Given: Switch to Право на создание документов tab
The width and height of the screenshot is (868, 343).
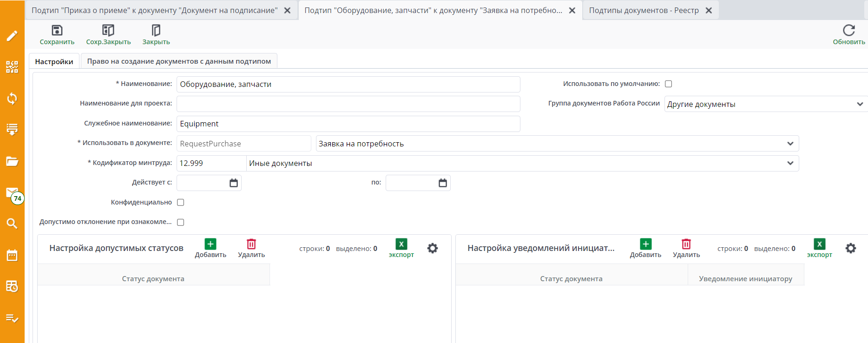Looking at the screenshot, I should pos(179,61).
